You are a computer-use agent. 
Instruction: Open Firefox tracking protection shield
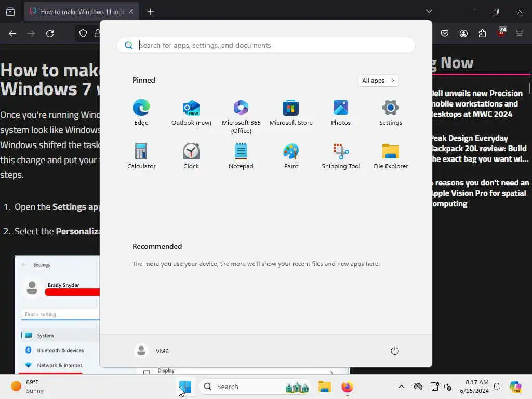(x=83, y=34)
